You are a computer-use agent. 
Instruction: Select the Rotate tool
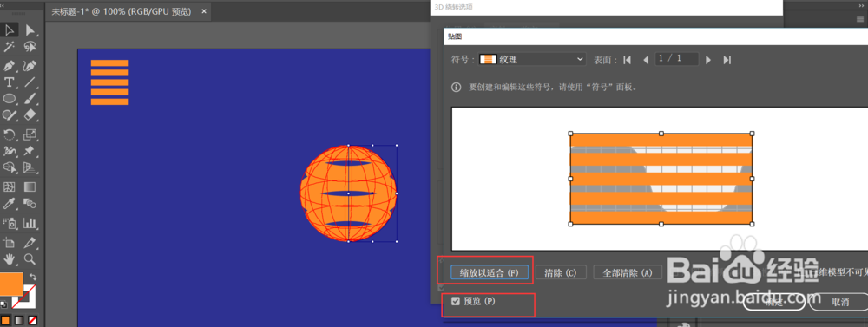coord(9,134)
